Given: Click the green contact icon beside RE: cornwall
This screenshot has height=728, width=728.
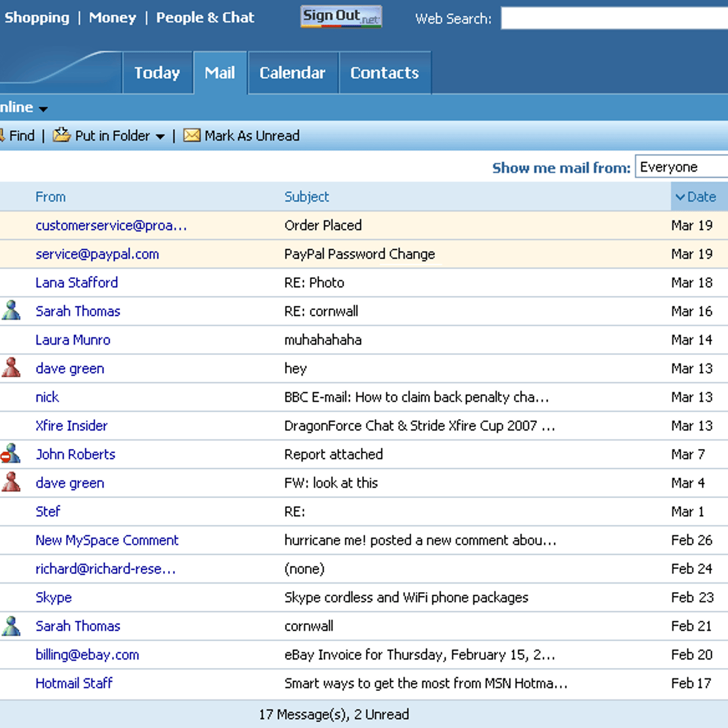Looking at the screenshot, I should pyautogui.click(x=11, y=311).
